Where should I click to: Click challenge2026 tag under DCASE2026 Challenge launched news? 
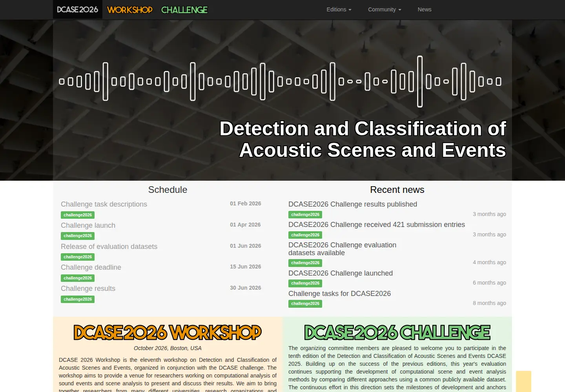305,283
